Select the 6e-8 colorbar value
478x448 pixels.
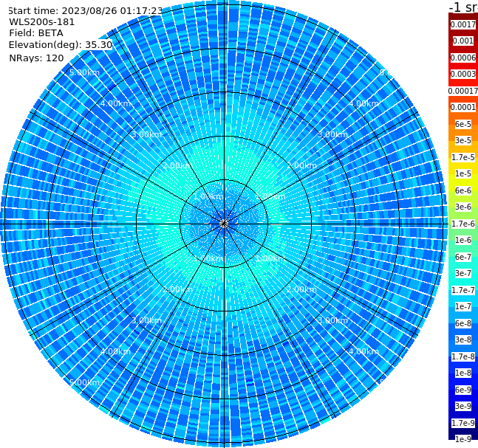pyautogui.click(x=463, y=323)
